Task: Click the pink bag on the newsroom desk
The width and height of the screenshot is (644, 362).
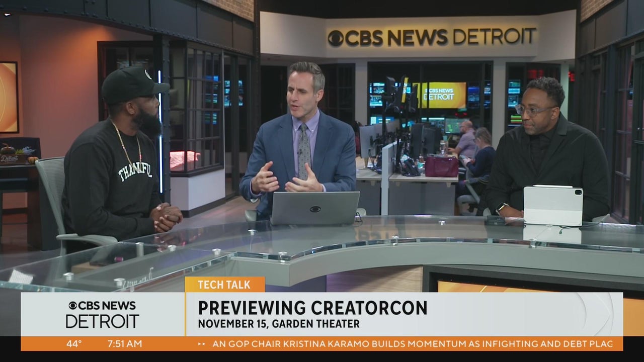Action: 441,166
